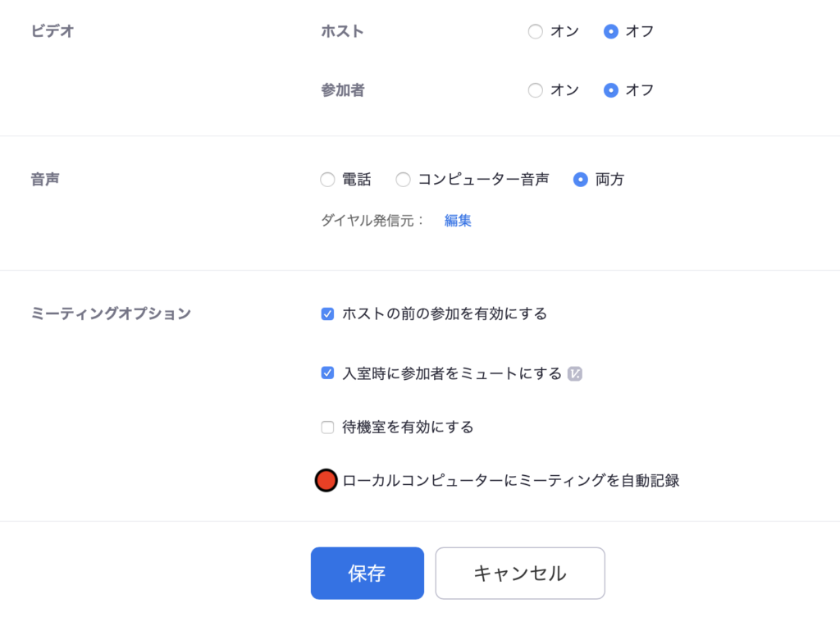840x631 pixels.
Task: Click the ローカルコンピューターにミーティングを自動記録 label
Action: (511, 481)
